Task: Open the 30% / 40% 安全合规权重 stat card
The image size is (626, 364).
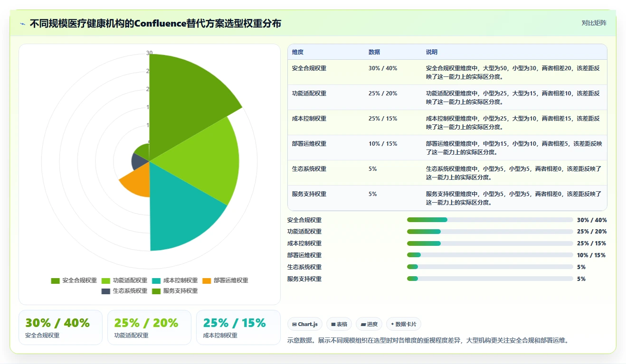Action: [60, 327]
